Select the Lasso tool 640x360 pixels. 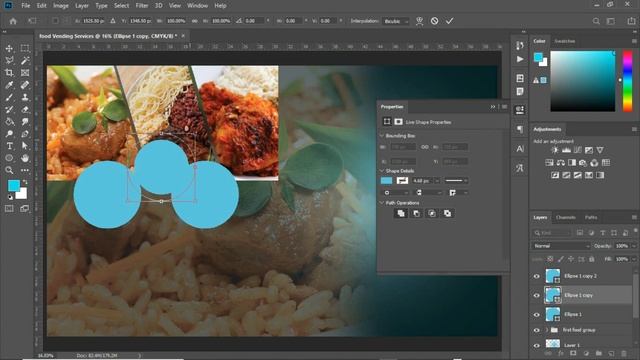coord(9,60)
